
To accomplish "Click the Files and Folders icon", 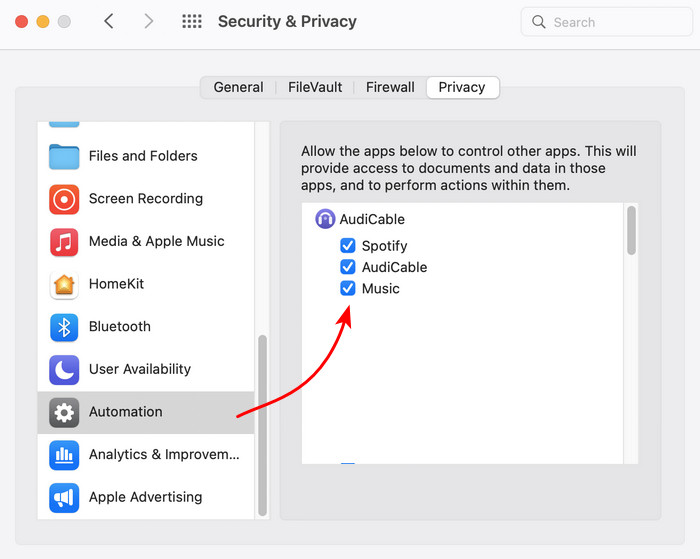I will click(64, 156).
